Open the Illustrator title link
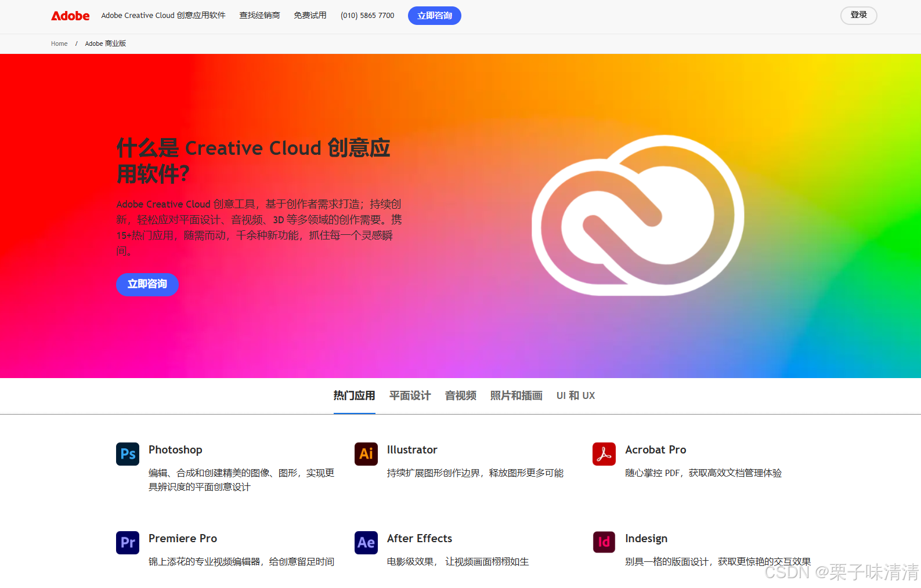 tap(412, 450)
